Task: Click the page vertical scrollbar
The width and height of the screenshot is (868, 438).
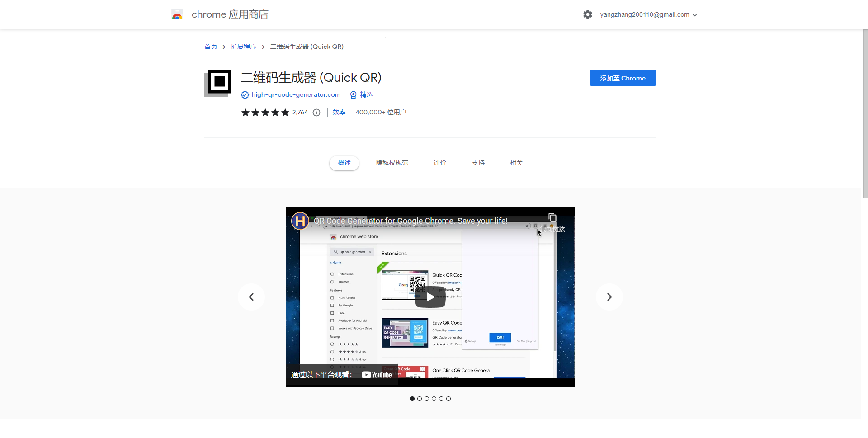Action: click(x=865, y=113)
